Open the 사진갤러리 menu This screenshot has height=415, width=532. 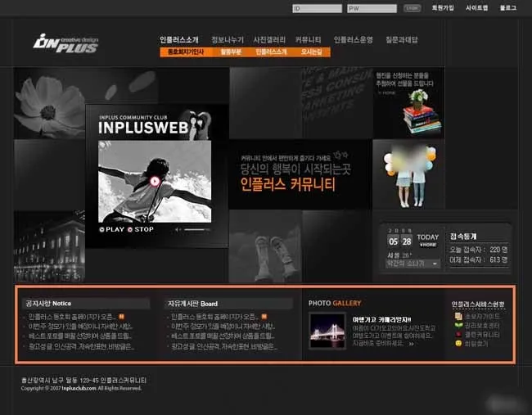click(269, 39)
